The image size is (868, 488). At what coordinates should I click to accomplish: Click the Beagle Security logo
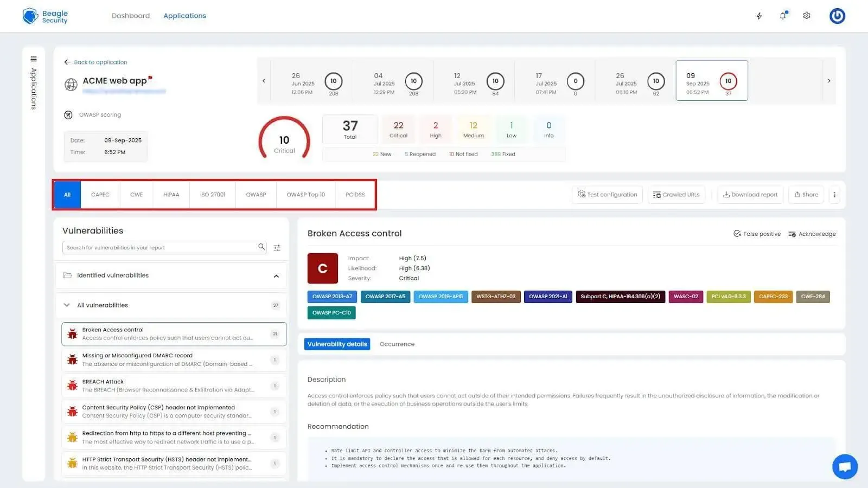point(46,16)
